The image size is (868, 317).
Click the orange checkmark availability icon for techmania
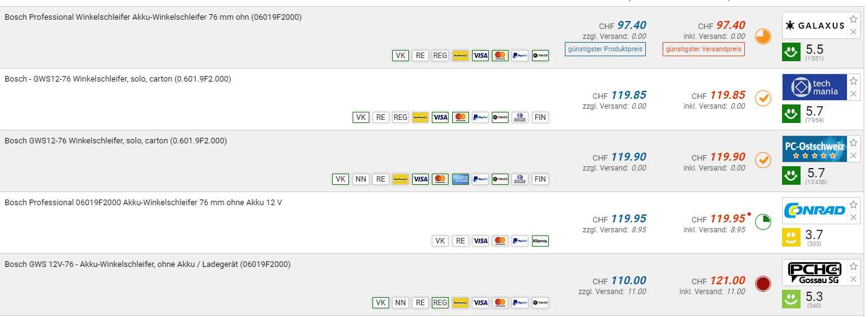tap(763, 98)
